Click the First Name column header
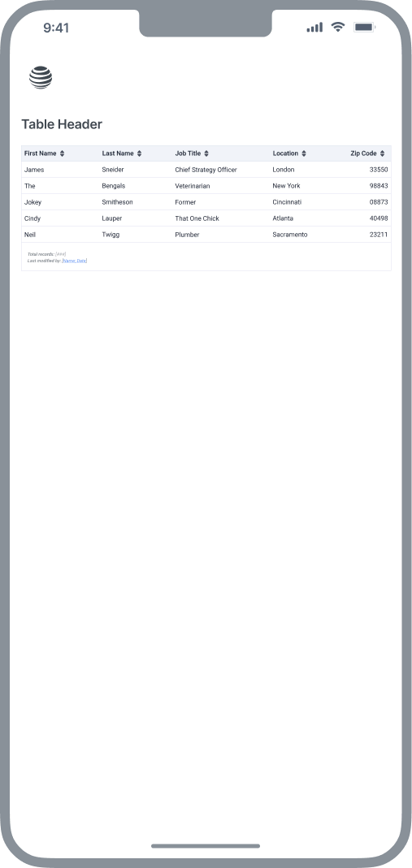This screenshot has width=412, height=868. tap(41, 153)
